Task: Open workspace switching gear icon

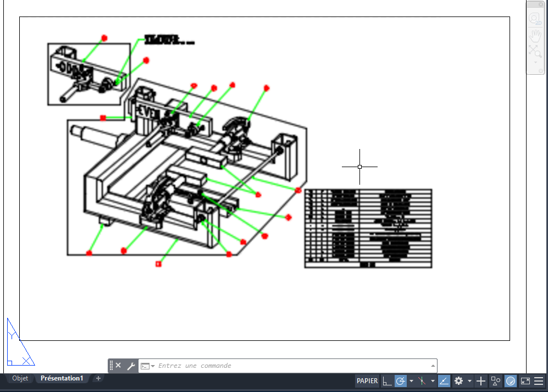Action: click(458, 381)
